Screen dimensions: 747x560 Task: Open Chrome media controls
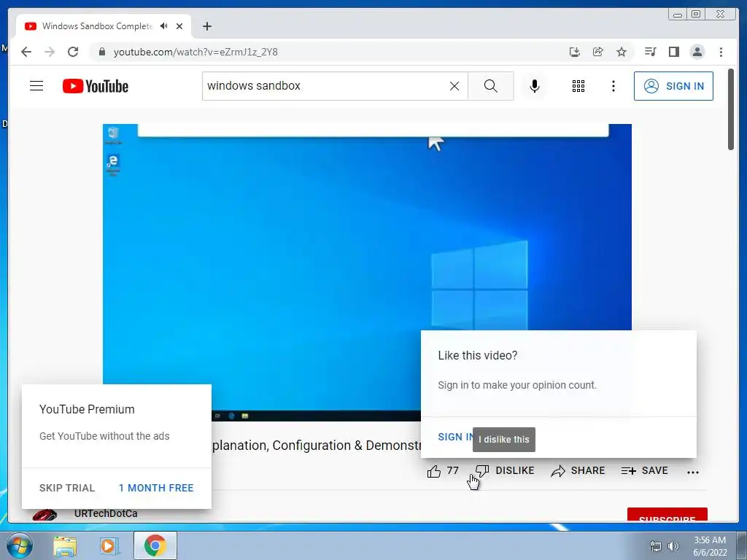point(650,52)
